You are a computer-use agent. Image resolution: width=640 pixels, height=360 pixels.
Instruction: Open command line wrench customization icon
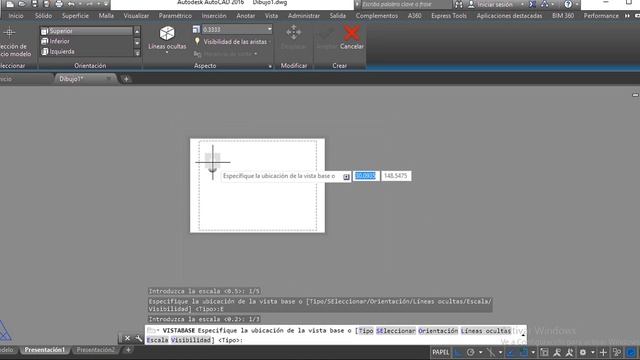coord(139,338)
